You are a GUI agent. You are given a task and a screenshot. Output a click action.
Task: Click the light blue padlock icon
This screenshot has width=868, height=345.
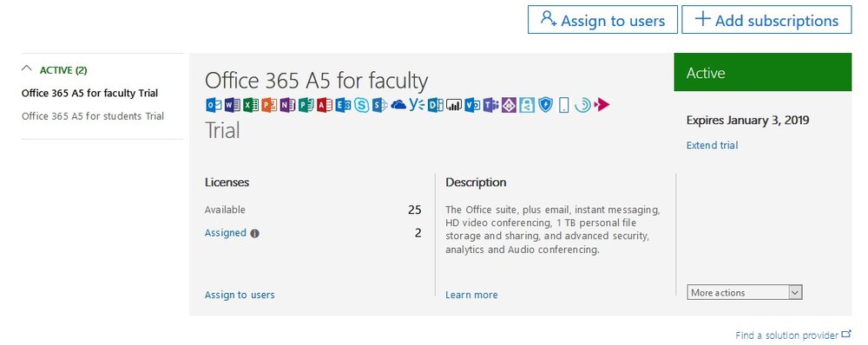tap(527, 105)
